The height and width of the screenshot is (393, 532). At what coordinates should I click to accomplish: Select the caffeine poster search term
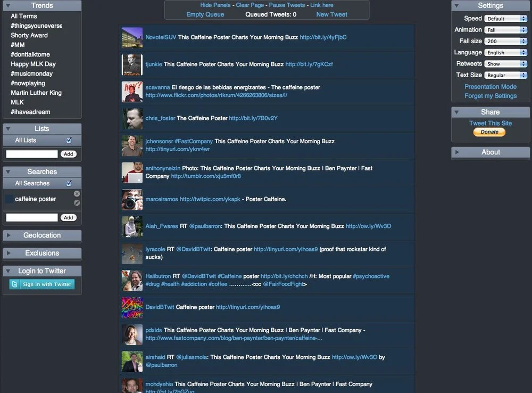[35, 199]
